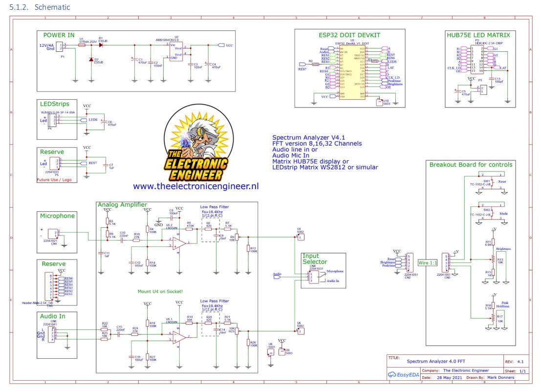Click the 'Reset' label beside switch SW1

pos(502,181)
